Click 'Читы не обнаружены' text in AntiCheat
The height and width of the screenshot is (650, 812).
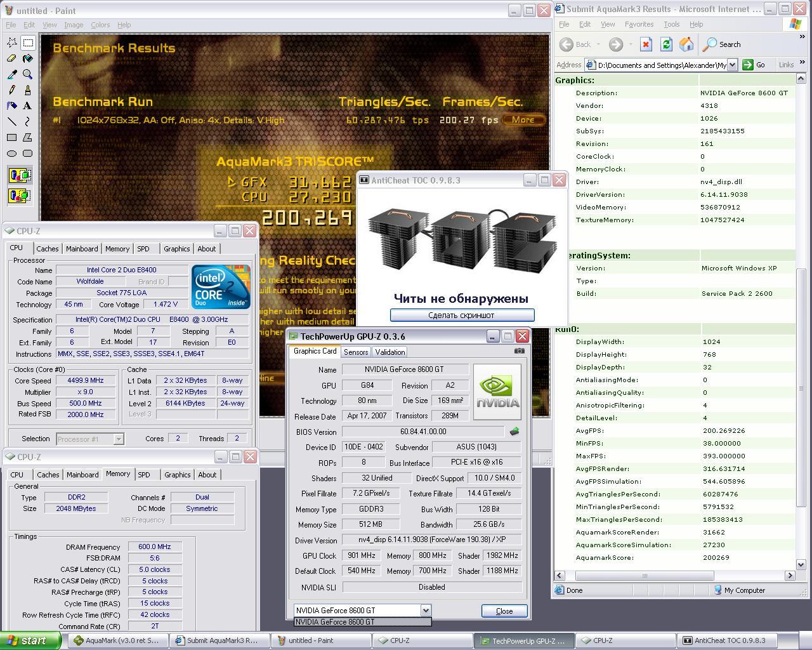461,298
